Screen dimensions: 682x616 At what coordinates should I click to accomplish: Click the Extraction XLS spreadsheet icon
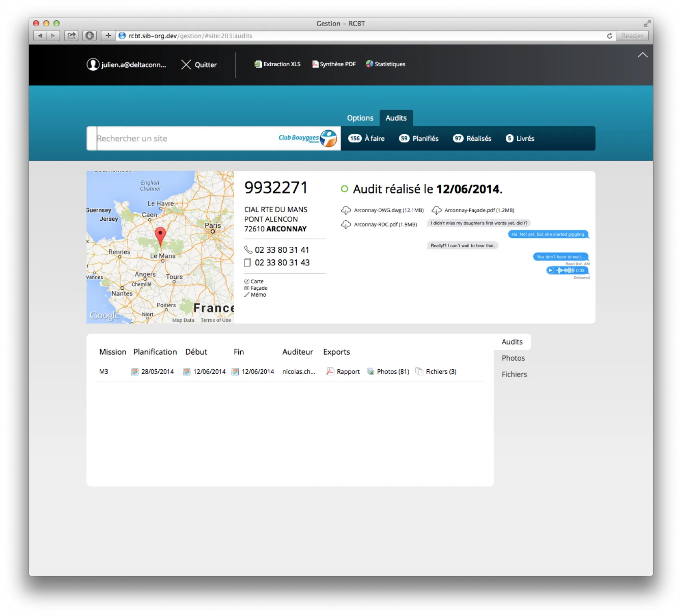coord(258,64)
